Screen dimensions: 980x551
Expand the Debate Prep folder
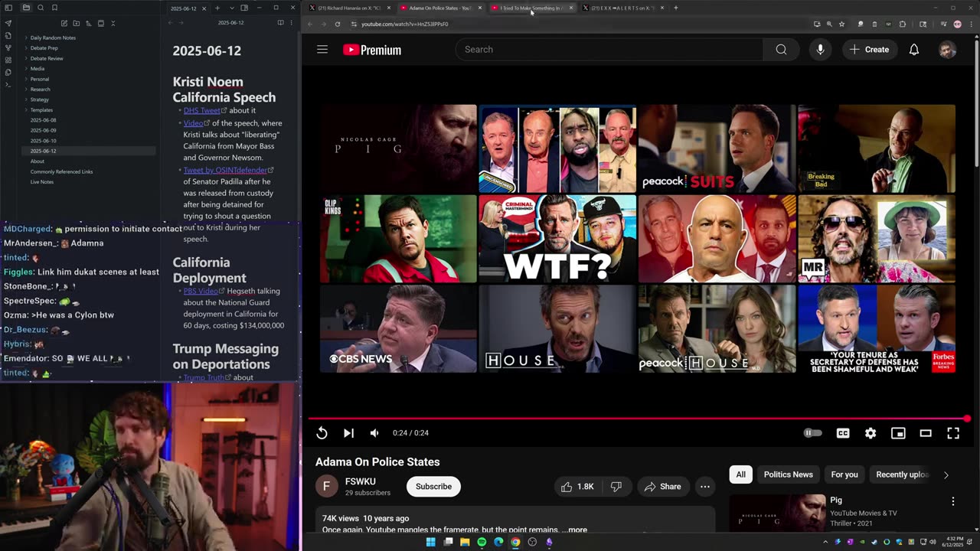[44, 48]
